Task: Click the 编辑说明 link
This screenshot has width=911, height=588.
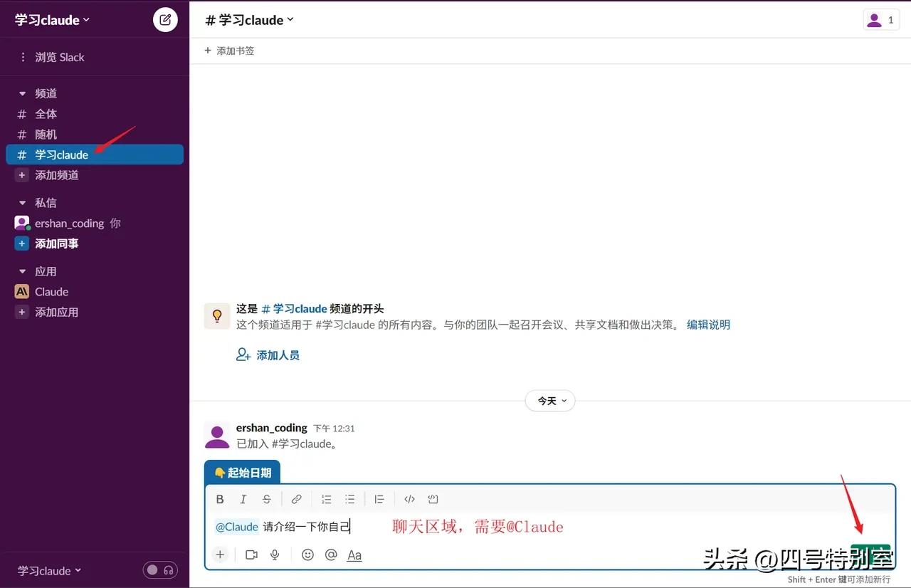Action: [x=708, y=325]
